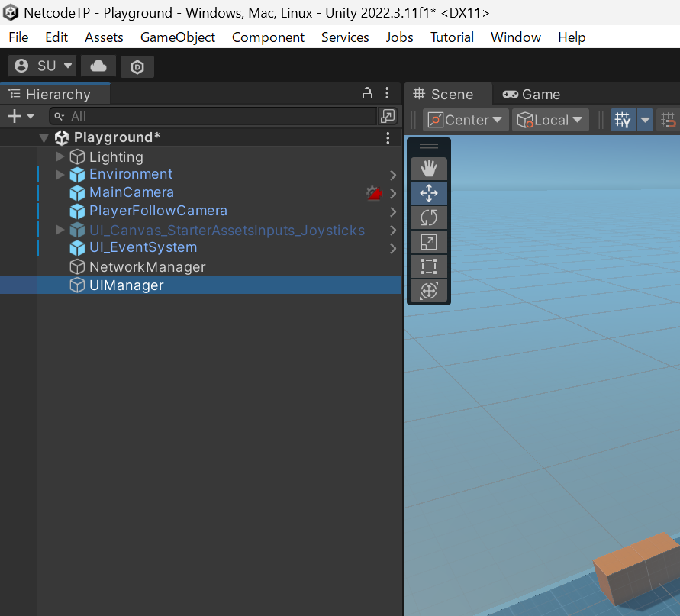
Task: Open the Center pivot mode dropdown
Action: pos(466,120)
